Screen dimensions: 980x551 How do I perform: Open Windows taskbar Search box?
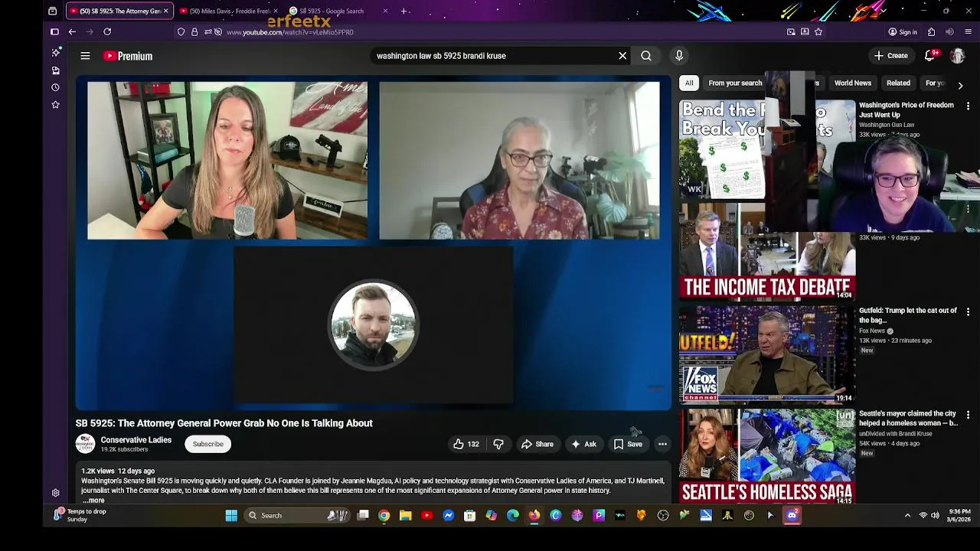[296, 516]
